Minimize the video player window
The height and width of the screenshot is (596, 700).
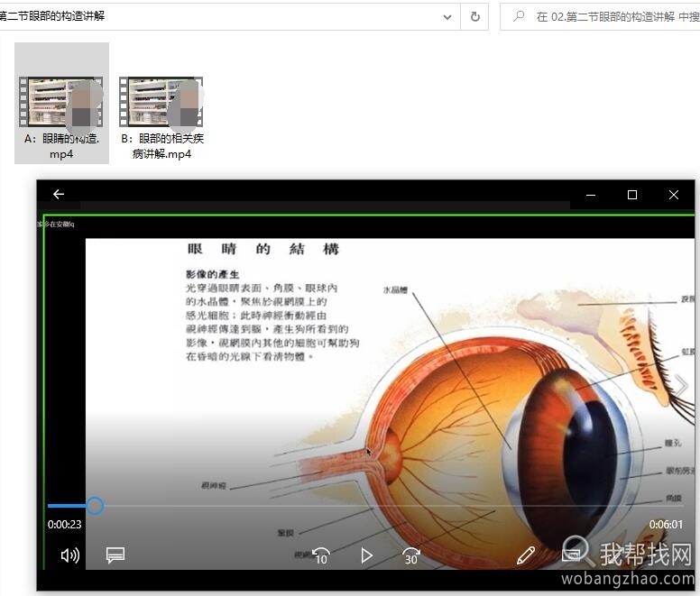pos(591,195)
